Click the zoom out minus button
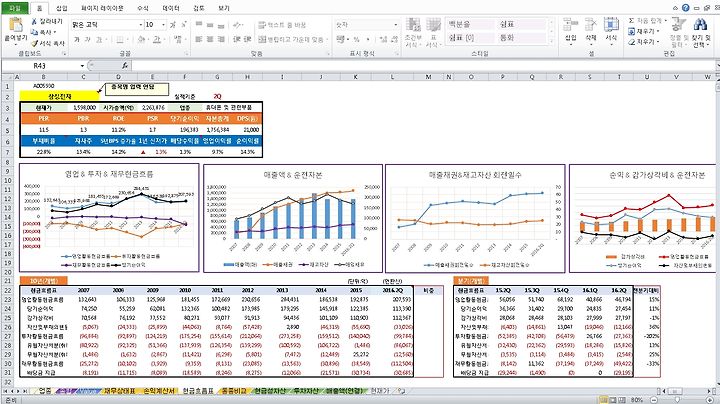The width and height of the screenshot is (720, 404). point(652,400)
